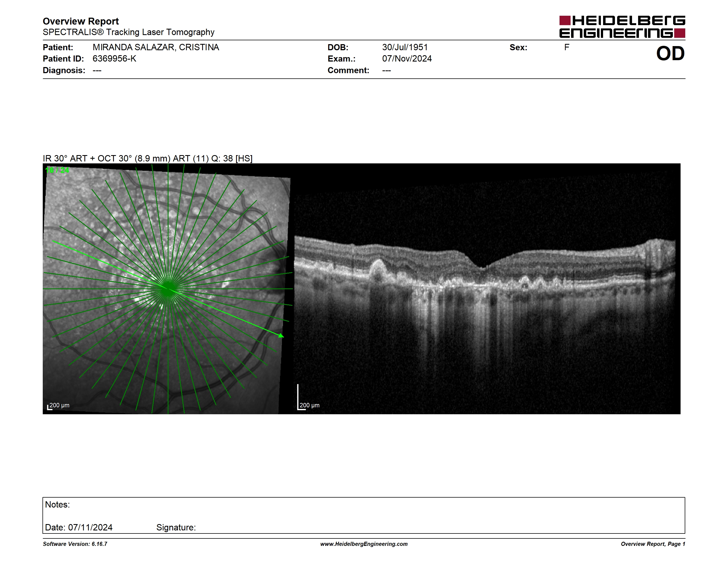Click the exam date 07/Nov/2024
This screenshot has height=563, width=728.
point(407,59)
